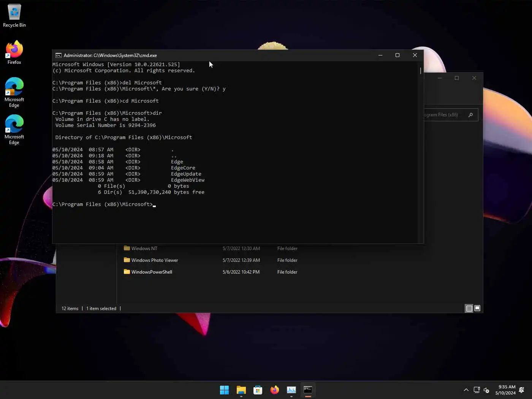Screen dimensions: 532x399
Task: Click the "EdgeUpdate" directory line in cmd
Action: pyautogui.click(x=127, y=174)
